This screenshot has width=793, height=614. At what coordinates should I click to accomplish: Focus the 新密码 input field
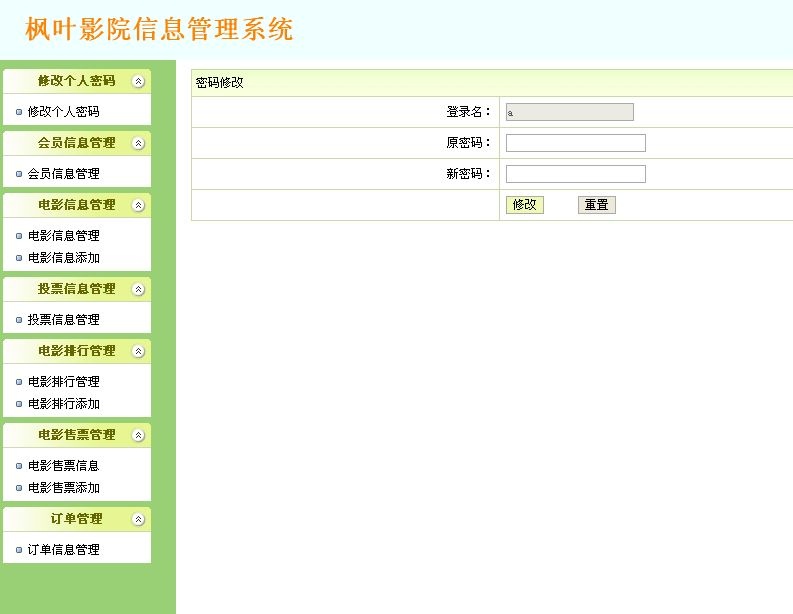[576, 174]
